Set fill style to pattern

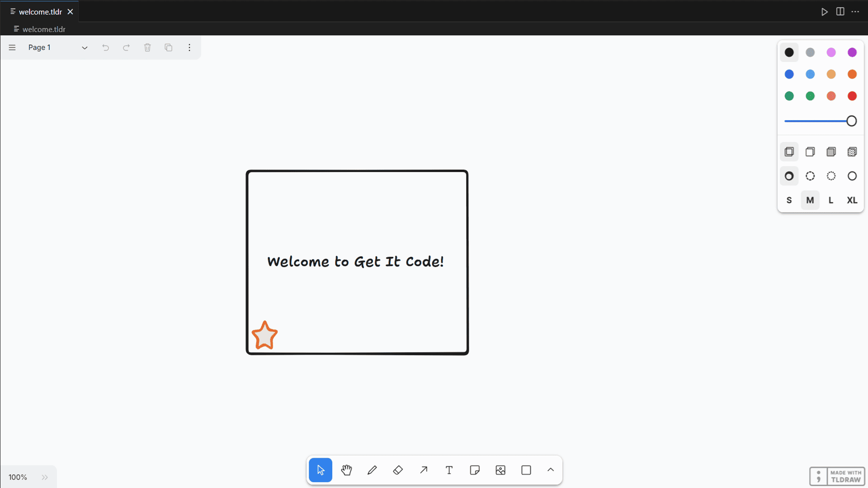[x=852, y=152]
